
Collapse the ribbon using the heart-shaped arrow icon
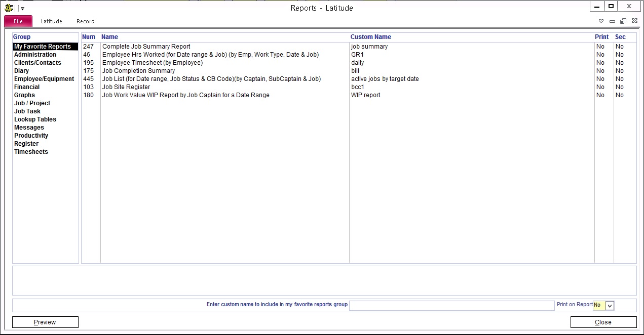601,21
